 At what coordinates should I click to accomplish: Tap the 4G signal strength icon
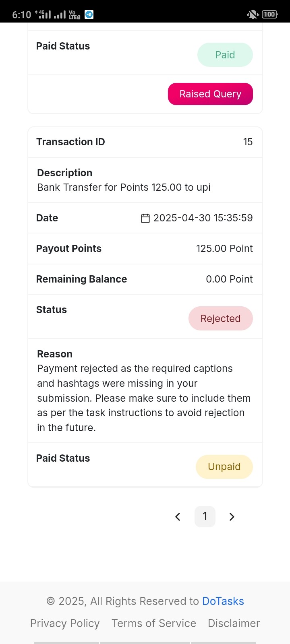[x=43, y=14]
